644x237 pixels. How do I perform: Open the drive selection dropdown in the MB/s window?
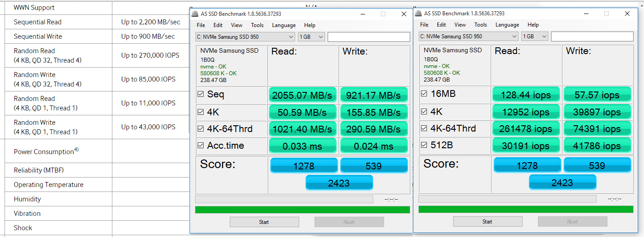point(245,37)
